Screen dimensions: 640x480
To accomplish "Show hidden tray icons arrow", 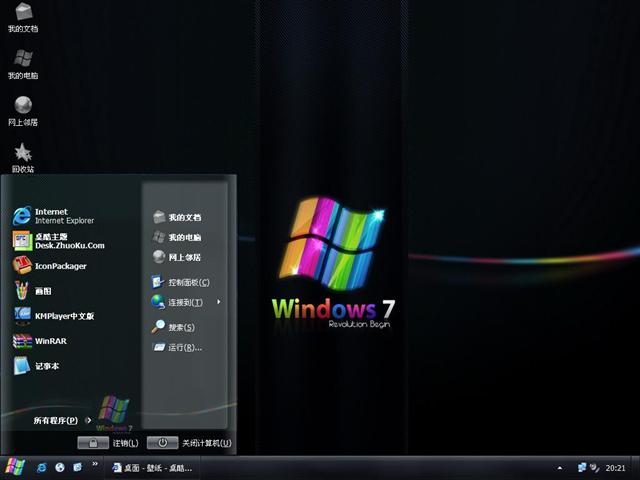I will [x=560, y=468].
